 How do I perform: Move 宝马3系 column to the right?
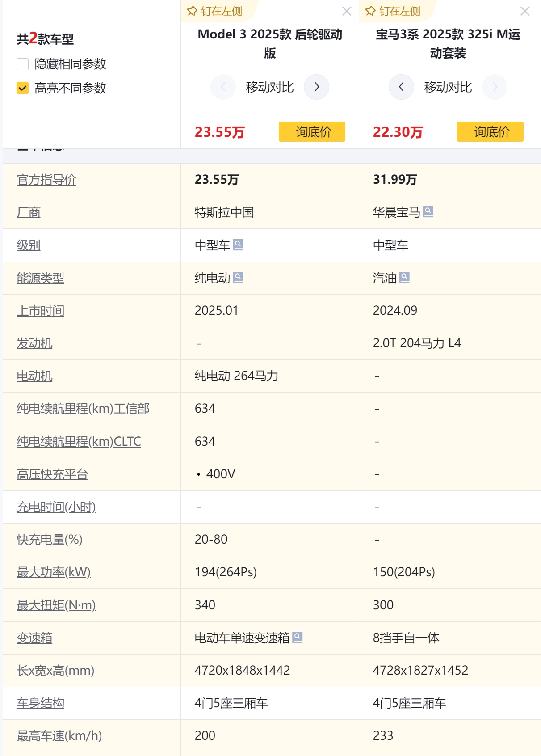(495, 87)
